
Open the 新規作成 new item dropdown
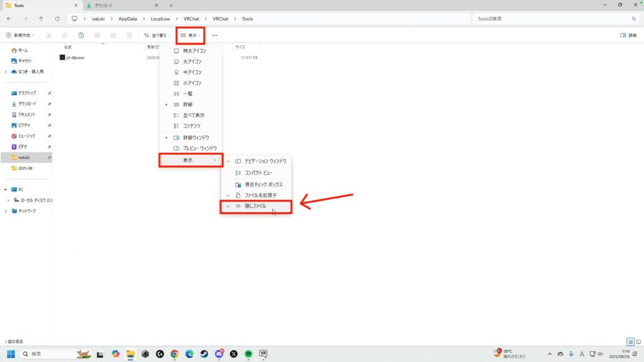[x=20, y=35]
